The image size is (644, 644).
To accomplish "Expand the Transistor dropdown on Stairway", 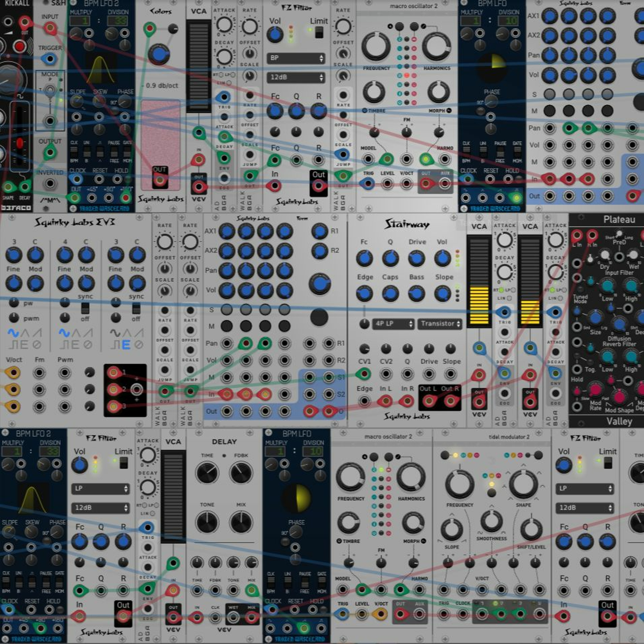I will pyautogui.click(x=440, y=324).
